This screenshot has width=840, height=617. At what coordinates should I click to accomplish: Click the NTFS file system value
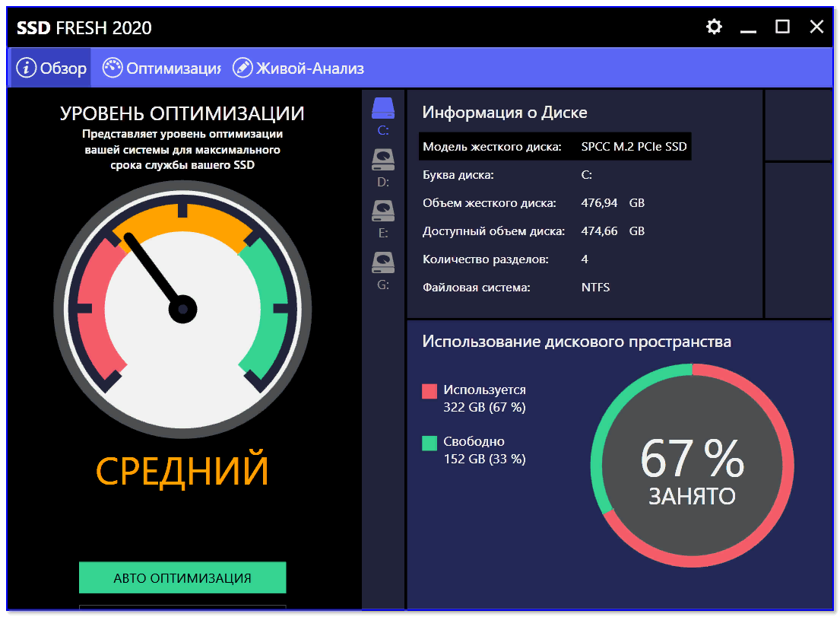[595, 288]
